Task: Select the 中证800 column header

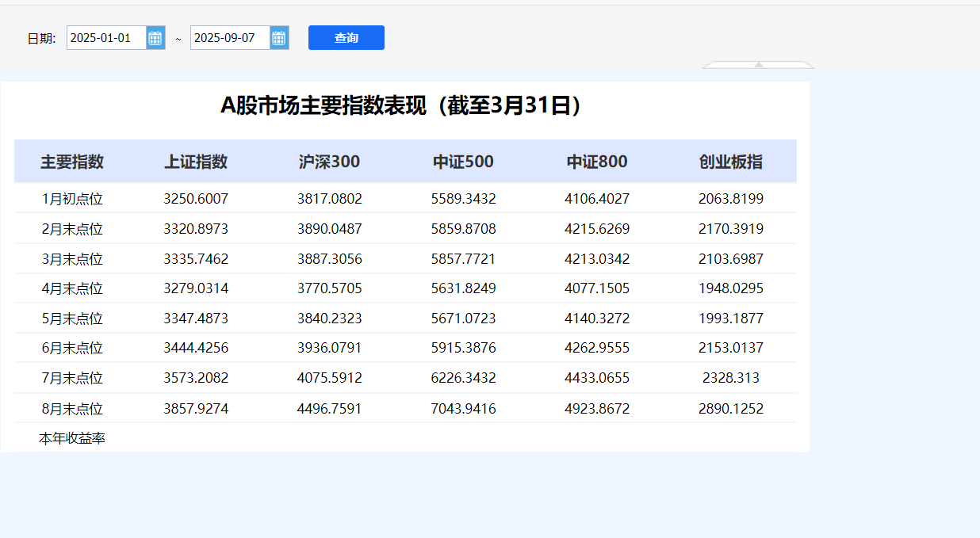Action: (597, 162)
